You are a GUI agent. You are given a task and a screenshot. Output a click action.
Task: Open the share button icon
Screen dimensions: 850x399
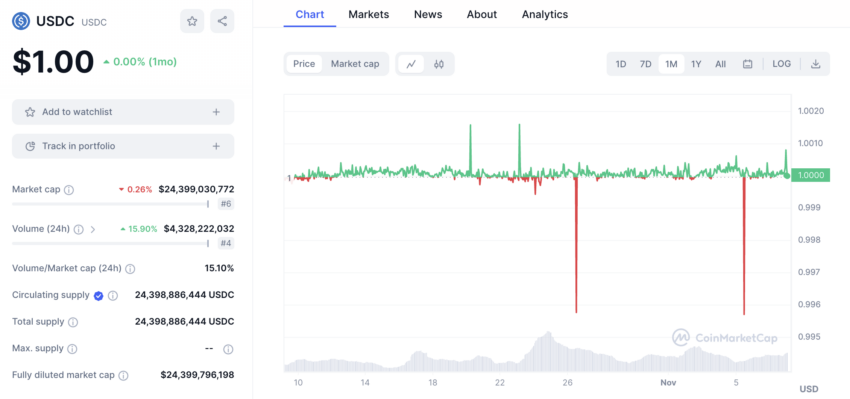[222, 21]
